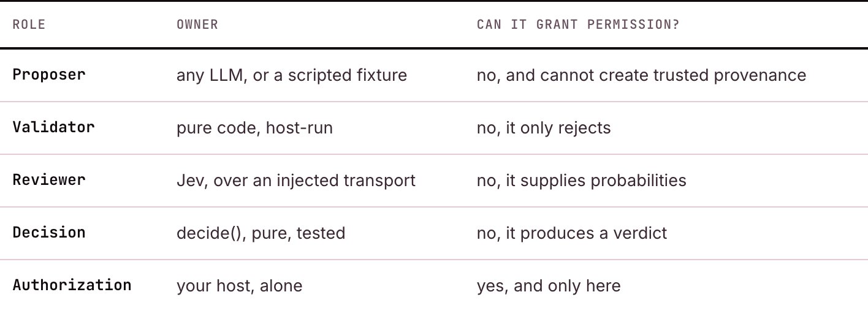868x311 pixels.
Task: Click 'Jev, over an injected transport' cell
Action: point(296,181)
